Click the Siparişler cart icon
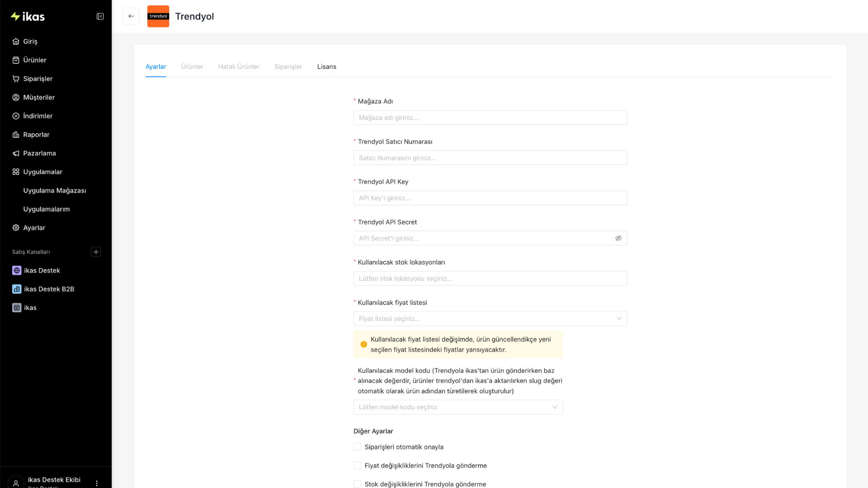 (x=16, y=79)
